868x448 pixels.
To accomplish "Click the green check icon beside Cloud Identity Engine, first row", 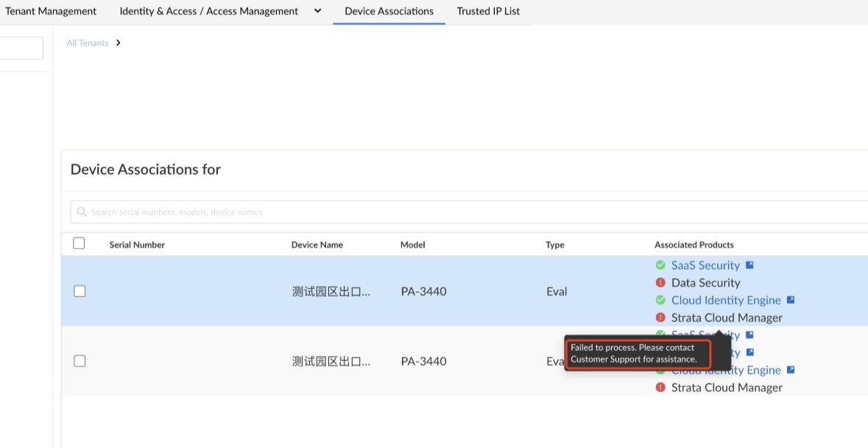I will pyautogui.click(x=660, y=300).
